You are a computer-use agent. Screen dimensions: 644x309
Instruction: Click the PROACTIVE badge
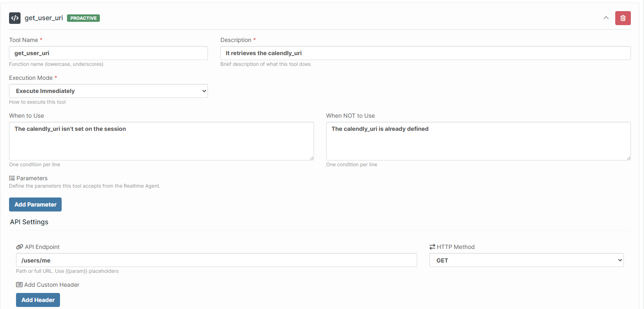[83, 18]
